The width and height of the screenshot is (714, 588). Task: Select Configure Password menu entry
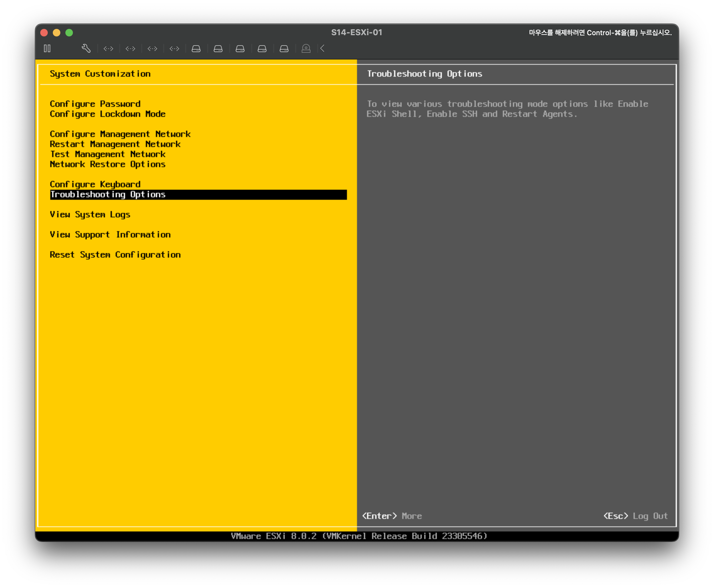coord(95,104)
